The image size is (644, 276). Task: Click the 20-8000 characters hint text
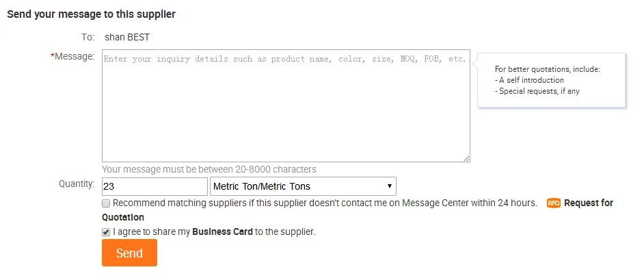point(209,169)
